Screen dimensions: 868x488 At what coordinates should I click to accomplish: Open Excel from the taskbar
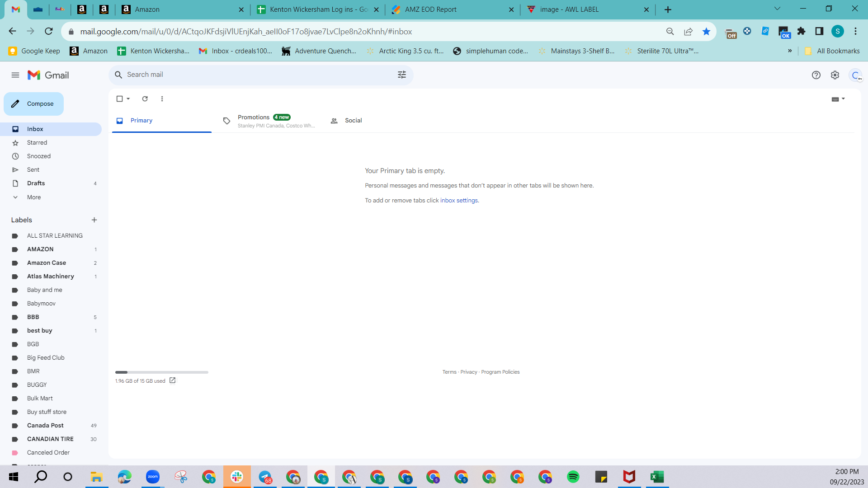[657, 477]
